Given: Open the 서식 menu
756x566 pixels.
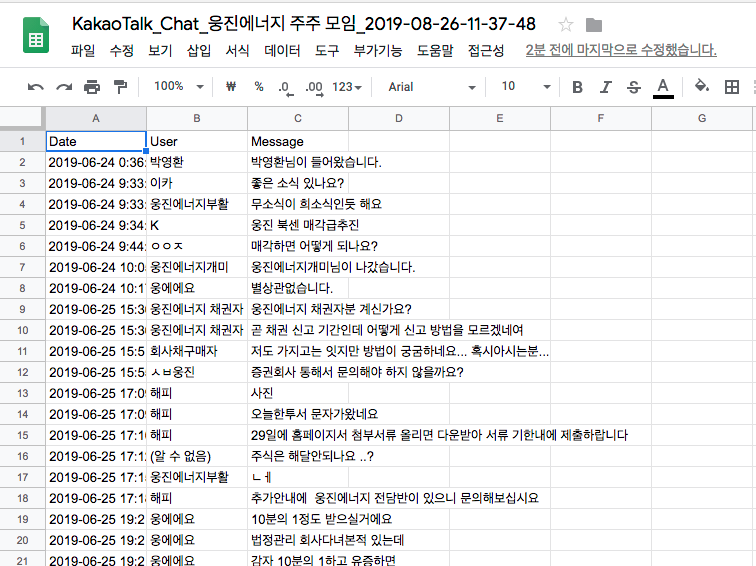Looking at the screenshot, I should tap(237, 50).
